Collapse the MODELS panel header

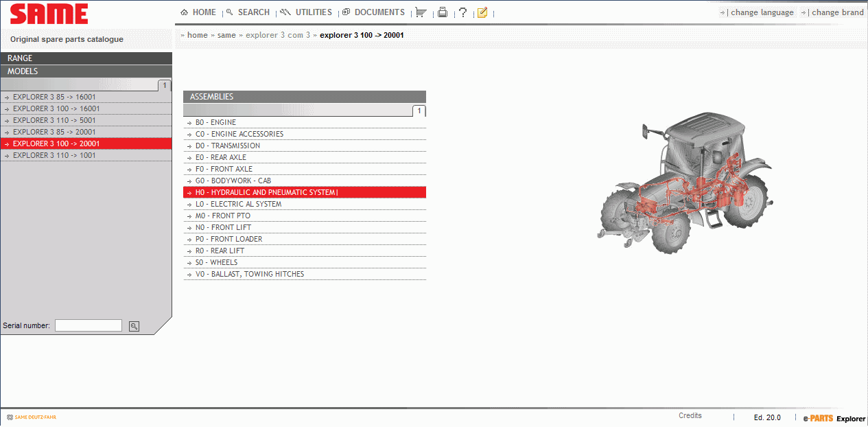tap(86, 71)
